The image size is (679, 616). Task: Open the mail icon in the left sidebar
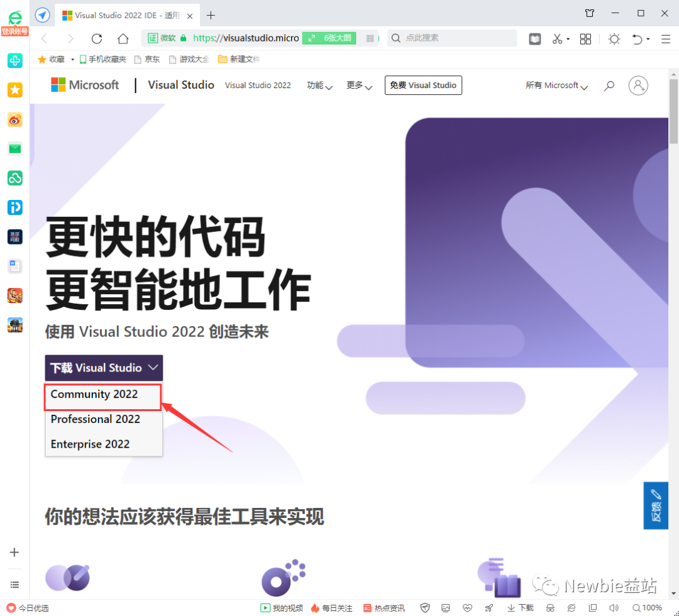(15, 148)
